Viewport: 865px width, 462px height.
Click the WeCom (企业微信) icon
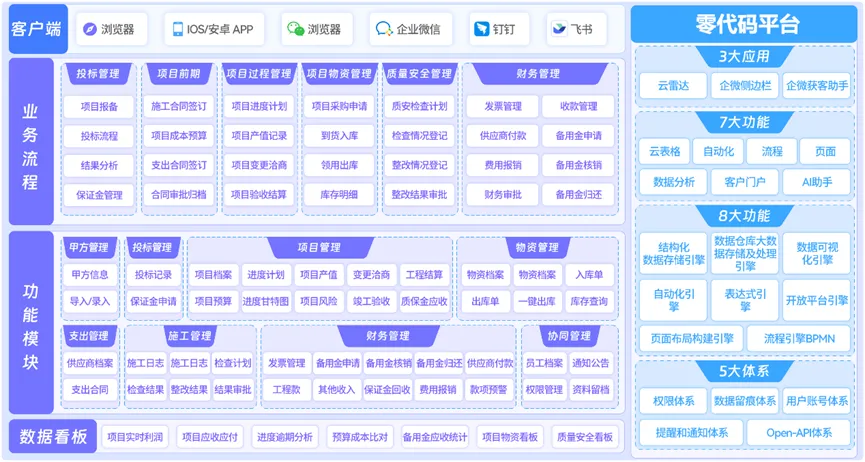383,29
